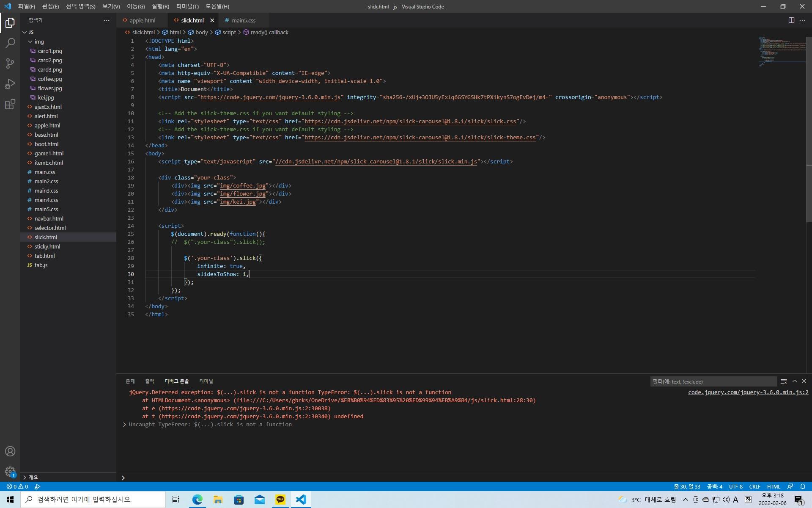
Task: Open File Explorer from taskbar
Action: [218, 500]
